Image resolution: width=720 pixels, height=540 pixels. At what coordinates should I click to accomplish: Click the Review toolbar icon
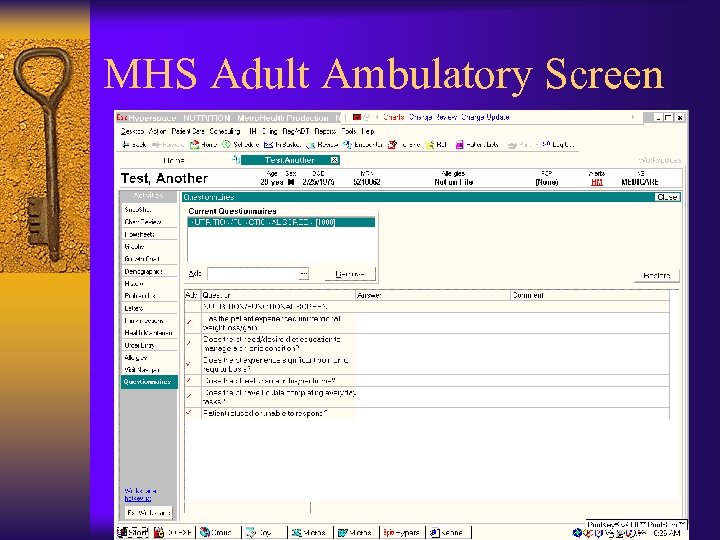(311, 145)
